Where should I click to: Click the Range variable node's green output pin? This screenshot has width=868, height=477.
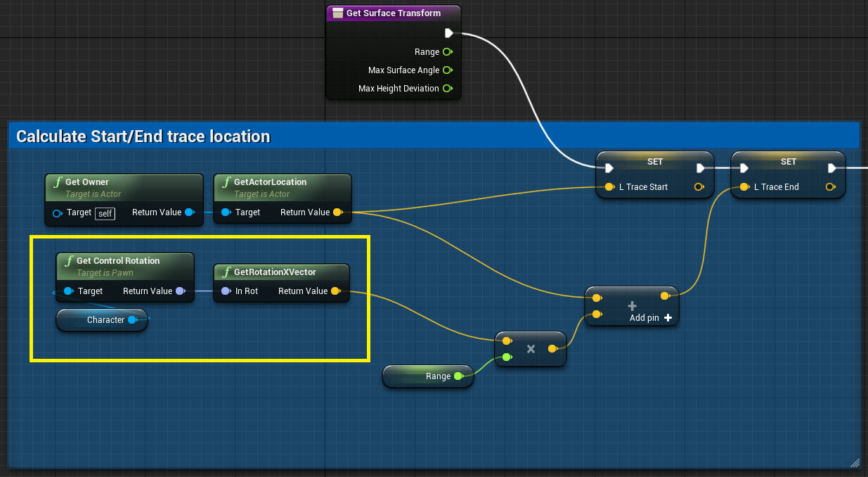pos(458,376)
